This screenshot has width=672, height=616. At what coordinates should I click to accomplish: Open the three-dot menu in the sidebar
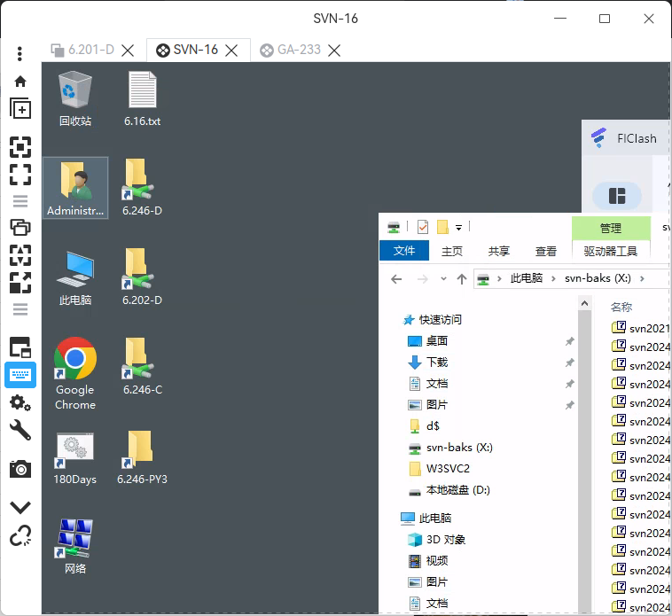point(20,53)
